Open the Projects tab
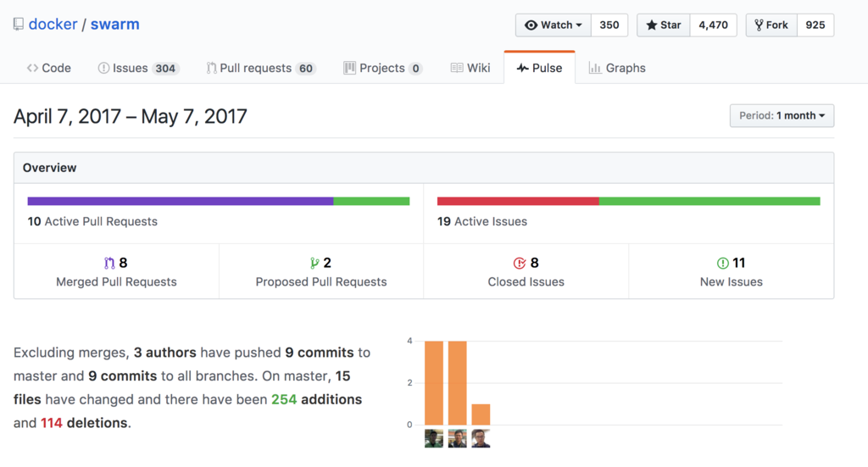 tap(382, 68)
